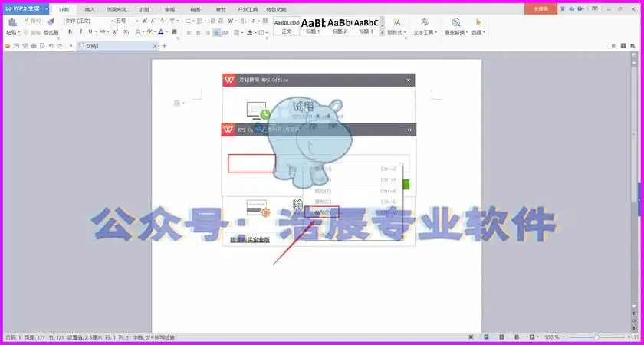Add a new document tab with plus icon
The height and width of the screenshot is (345, 644).
(x=164, y=46)
